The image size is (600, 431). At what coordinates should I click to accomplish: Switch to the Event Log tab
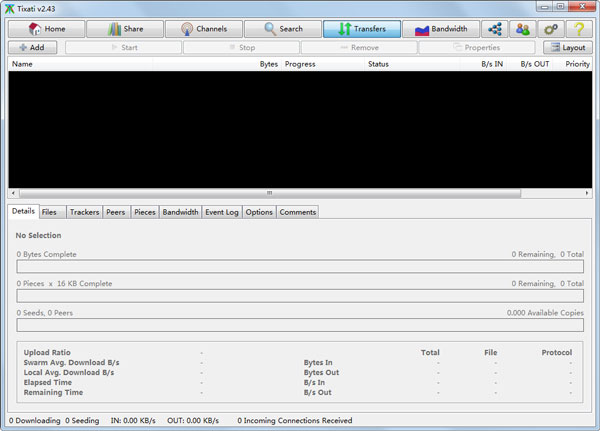coord(222,212)
